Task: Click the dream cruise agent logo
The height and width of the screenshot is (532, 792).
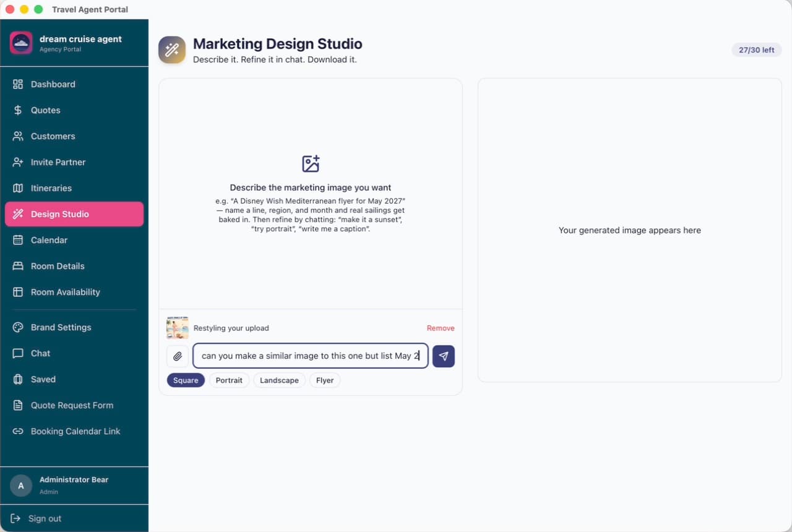Action: pyautogui.click(x=21, y=43)
